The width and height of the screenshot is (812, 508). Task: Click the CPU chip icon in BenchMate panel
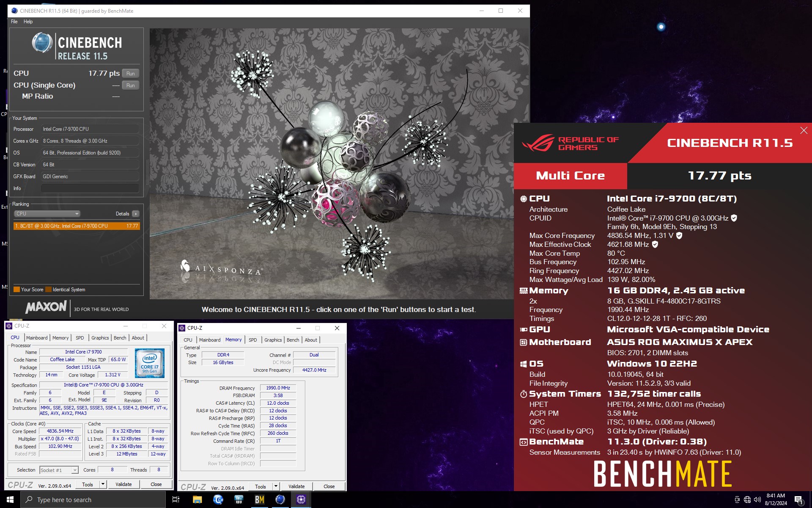524,199
